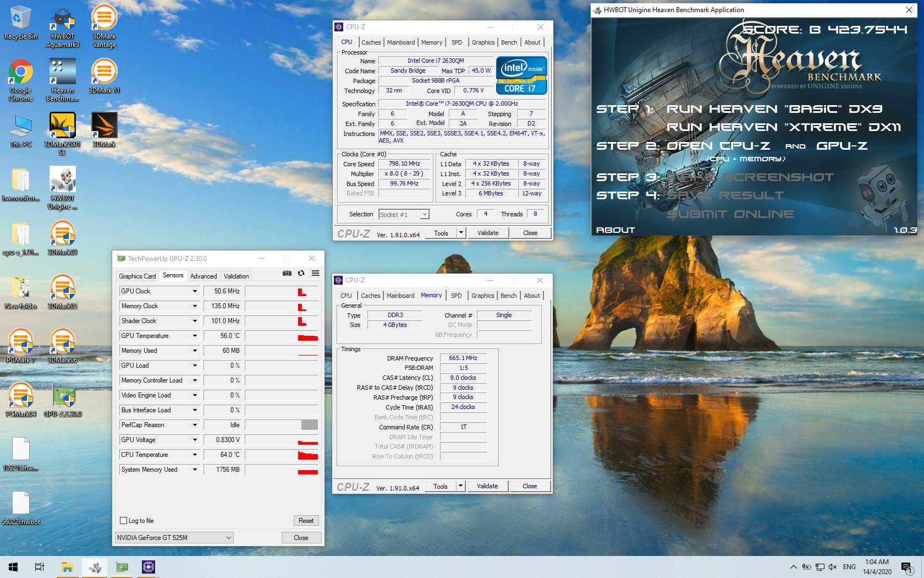Image resolution: width=924 pixels, height=578 pixels.
Task: Click Run Heaven "Basic" DX9 option
Action: [774, 109]
